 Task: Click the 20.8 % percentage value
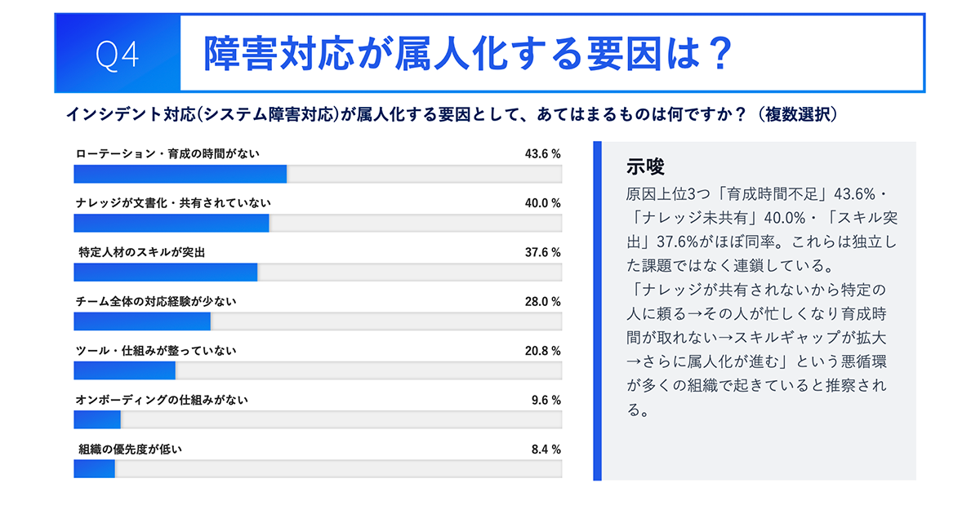coord(542,351)
